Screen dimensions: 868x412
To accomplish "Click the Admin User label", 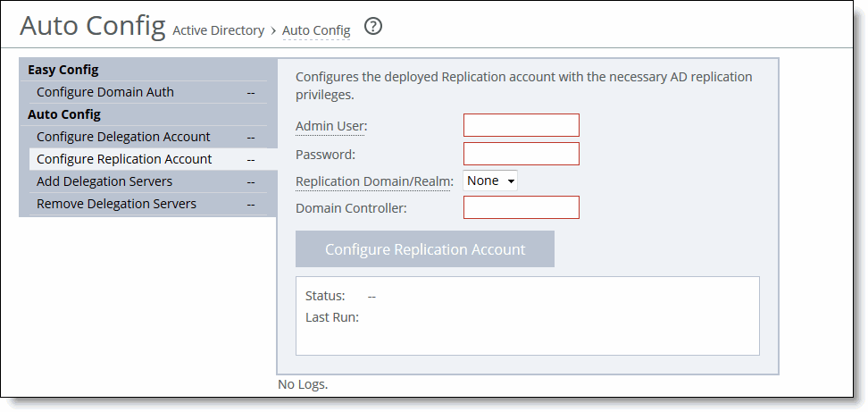I will click(331, 126).
